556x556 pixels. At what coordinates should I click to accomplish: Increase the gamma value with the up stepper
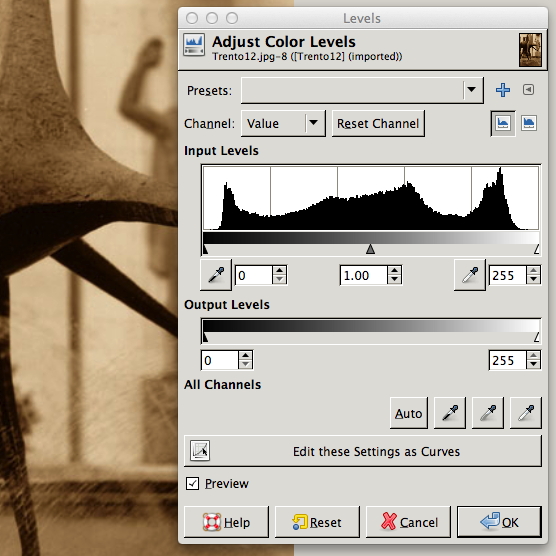394,271
